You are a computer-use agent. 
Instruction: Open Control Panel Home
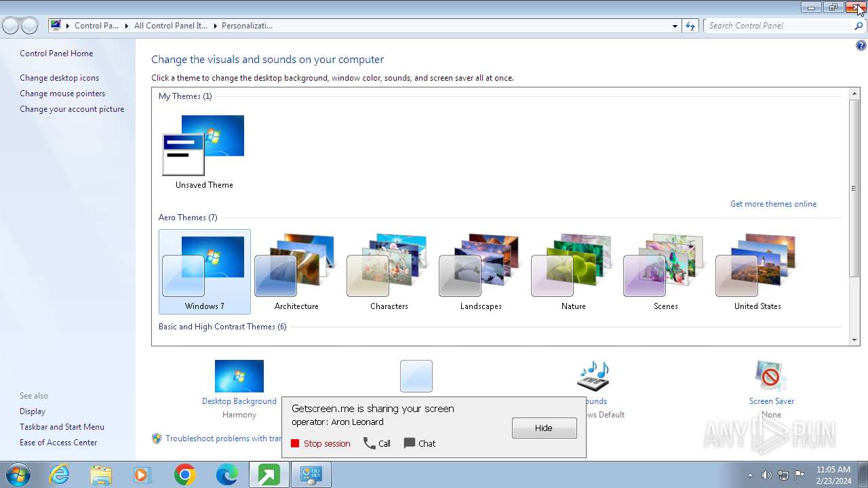tap(56, 54)
